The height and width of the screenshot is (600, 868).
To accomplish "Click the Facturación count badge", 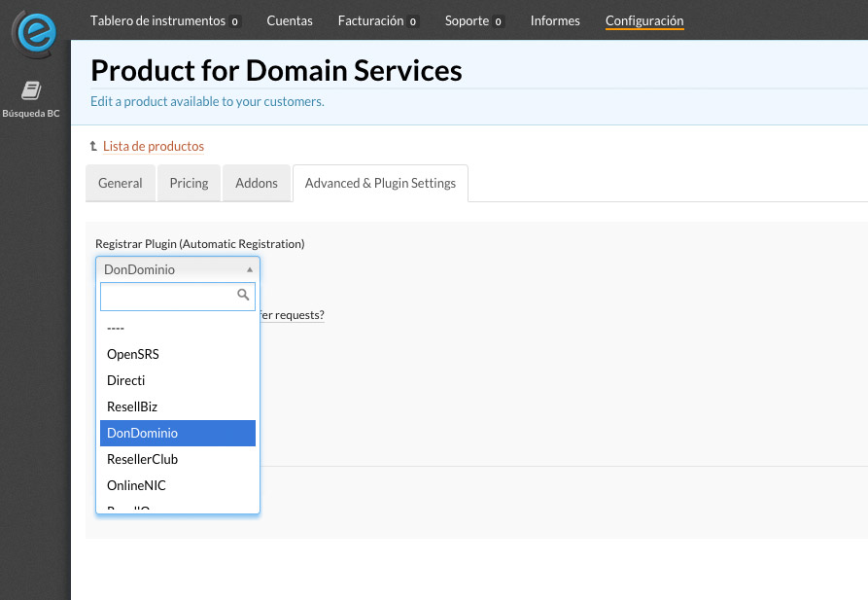I will tap(413, 21).
